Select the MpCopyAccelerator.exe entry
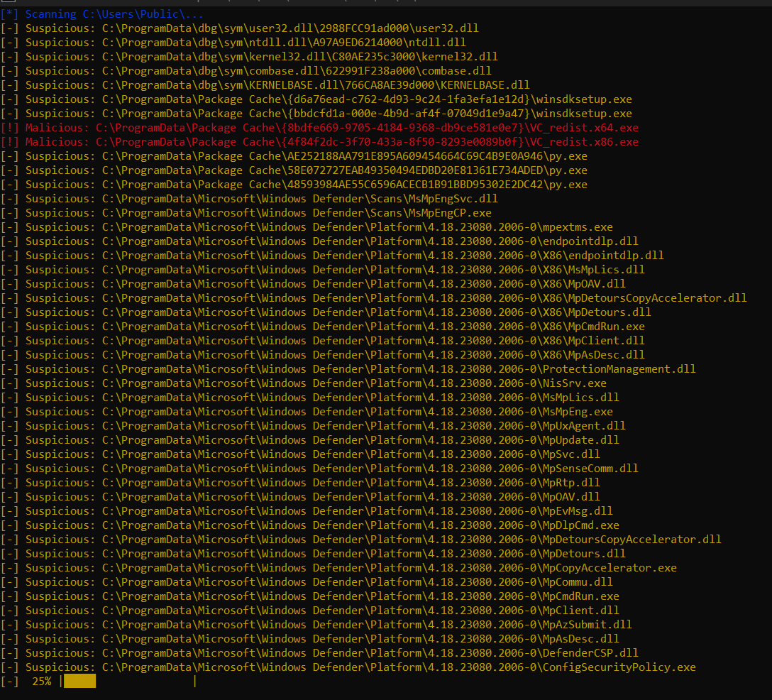772x700 pixels. 338,568
